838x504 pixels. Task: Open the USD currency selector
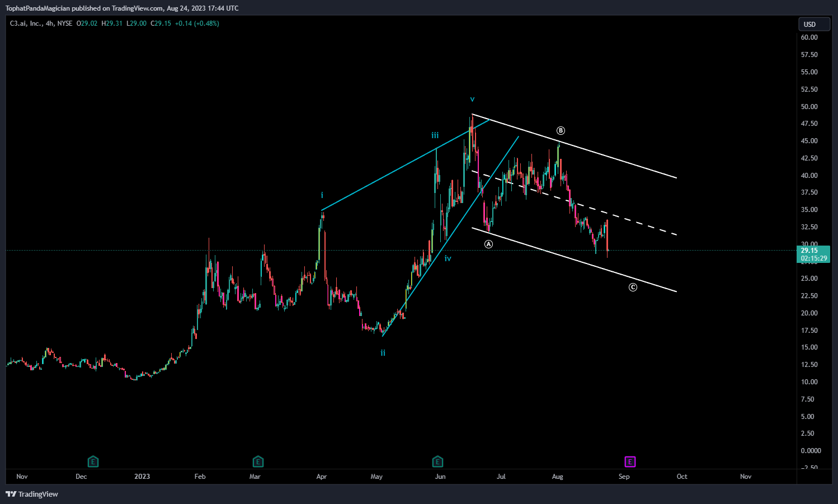814,24
